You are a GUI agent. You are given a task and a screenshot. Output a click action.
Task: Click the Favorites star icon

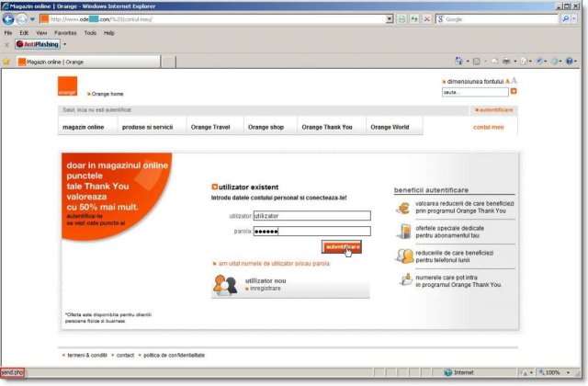pos(6,62)
